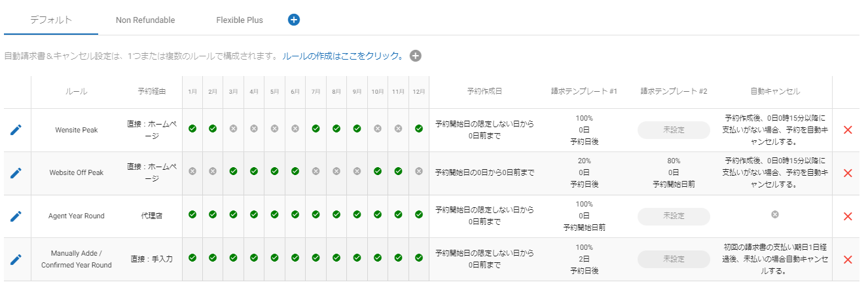Delete the Wensite Peak rule
The height and width of the screenshot is (297, 868).
848,130
